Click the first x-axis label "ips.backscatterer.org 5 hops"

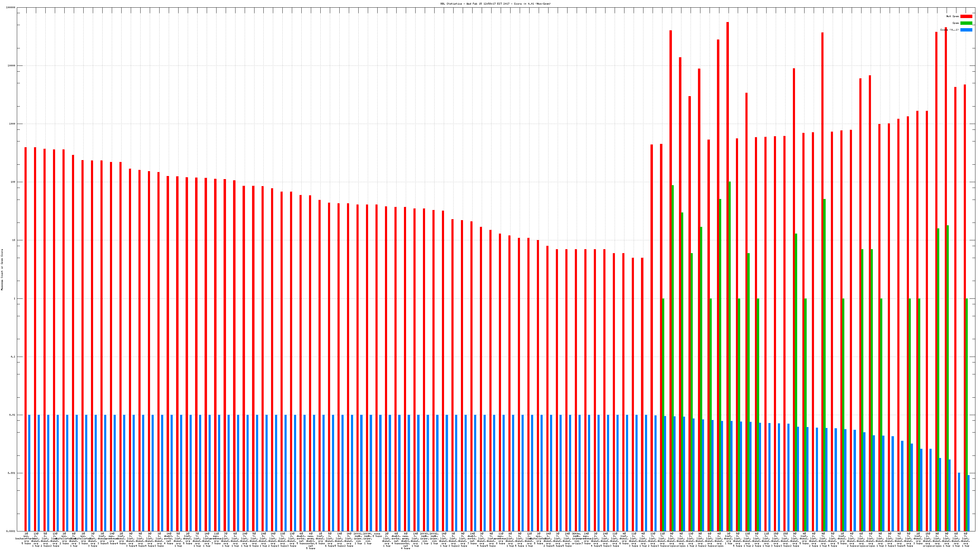26,538
